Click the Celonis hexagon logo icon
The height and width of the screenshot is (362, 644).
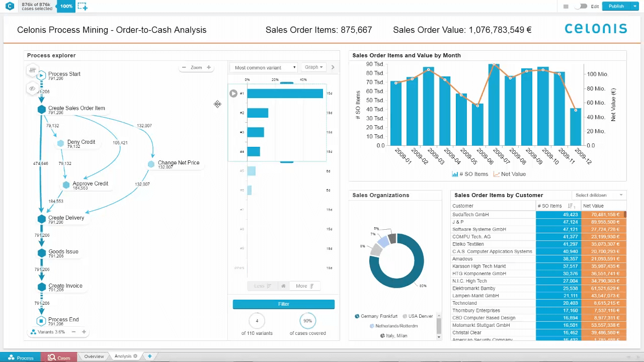coord(11,6)
